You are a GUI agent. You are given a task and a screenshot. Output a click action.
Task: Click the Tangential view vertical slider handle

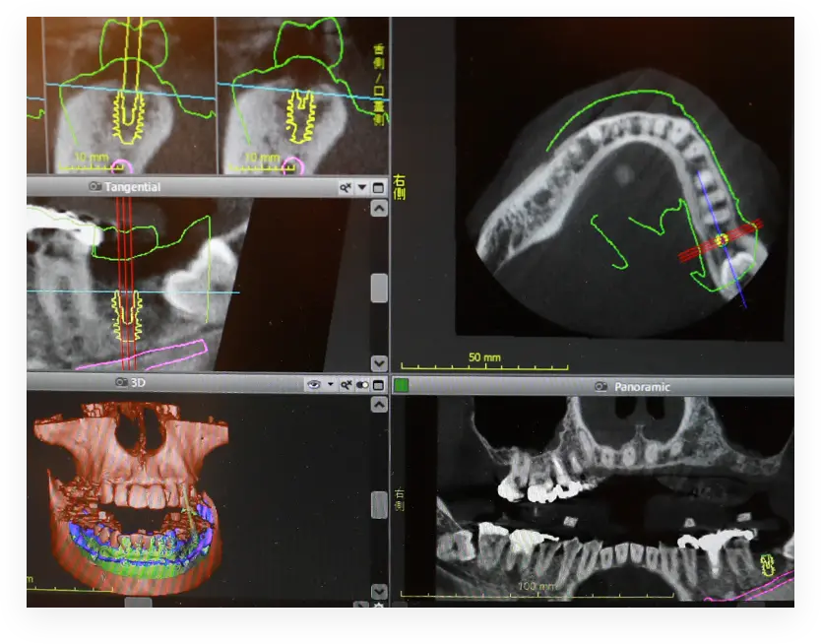[378, 289]
